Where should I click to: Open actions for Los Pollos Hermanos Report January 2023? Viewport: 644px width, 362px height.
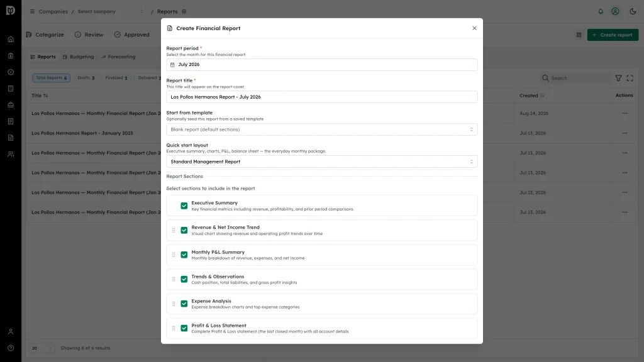[x=625, y=133]
